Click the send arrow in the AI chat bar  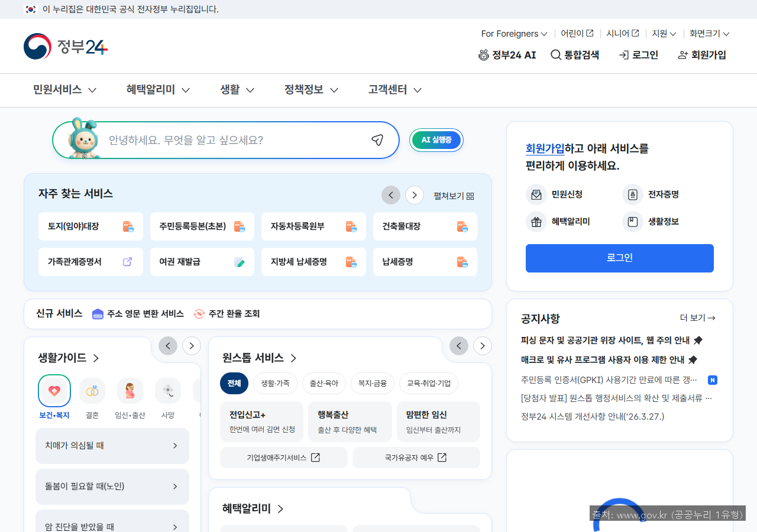pos(377,140)
